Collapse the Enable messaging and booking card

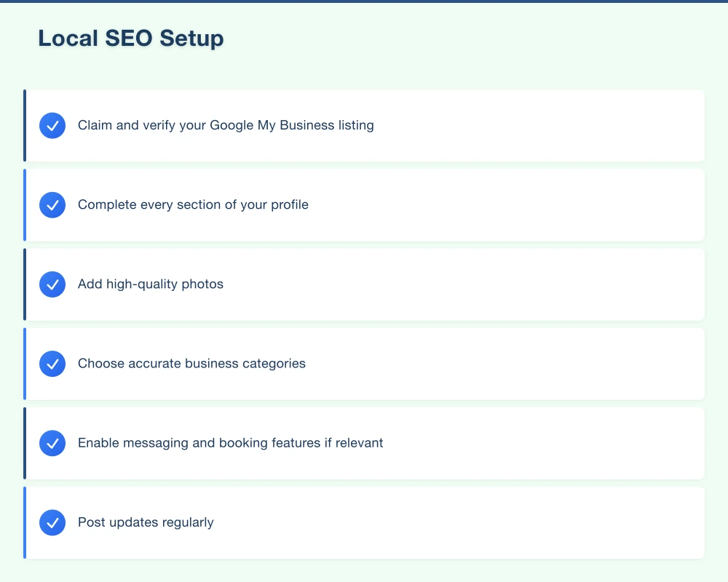click(364, 443)
